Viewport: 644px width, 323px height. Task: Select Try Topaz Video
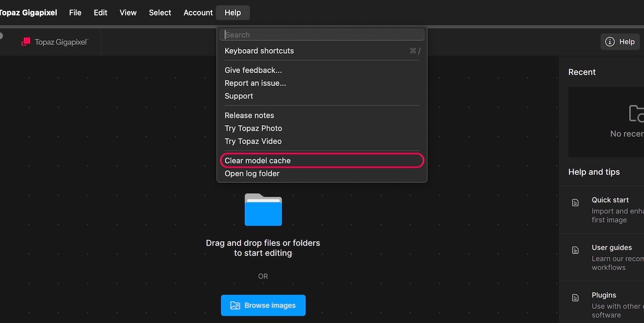coord(322,142)
